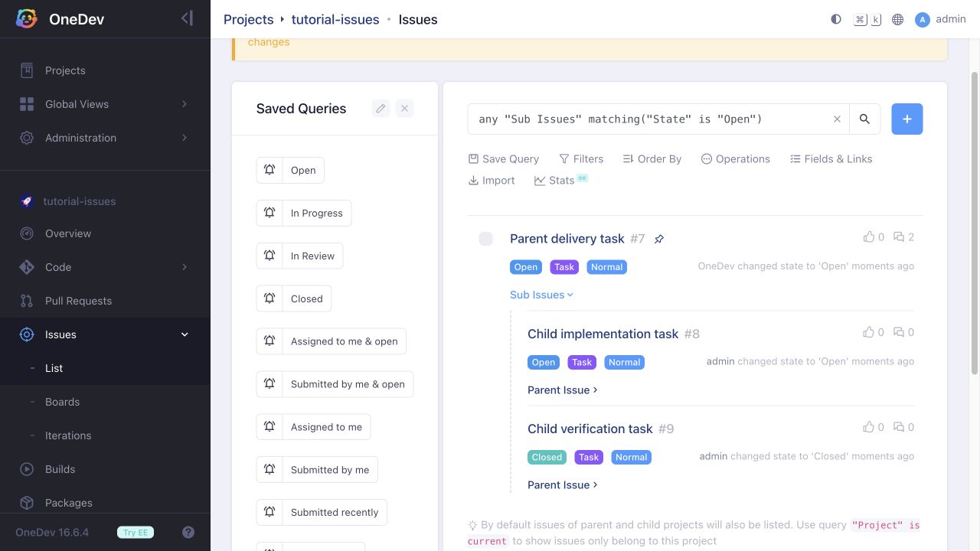Select the checkbox for Parent delivery task
Image resolution: width=980 pixels, height=551 pixels.
point(485,239)
